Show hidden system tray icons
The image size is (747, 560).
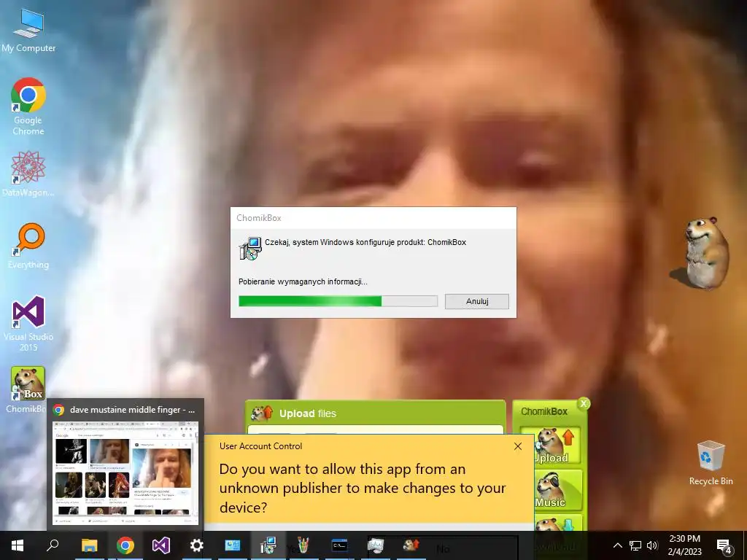(x=617, y=545)
